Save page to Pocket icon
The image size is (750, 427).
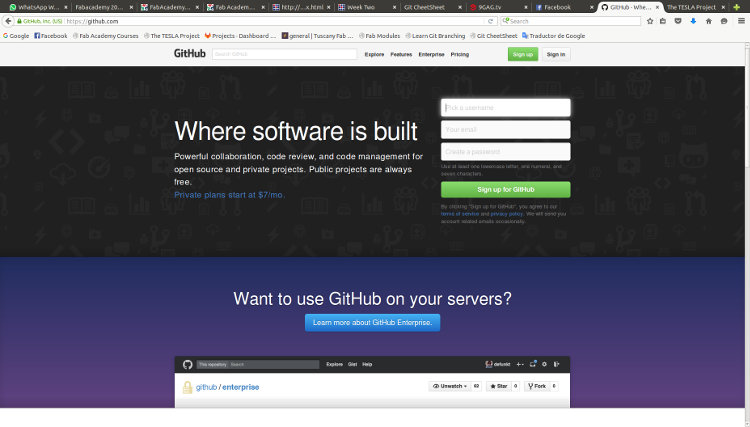tap(678, 21)
